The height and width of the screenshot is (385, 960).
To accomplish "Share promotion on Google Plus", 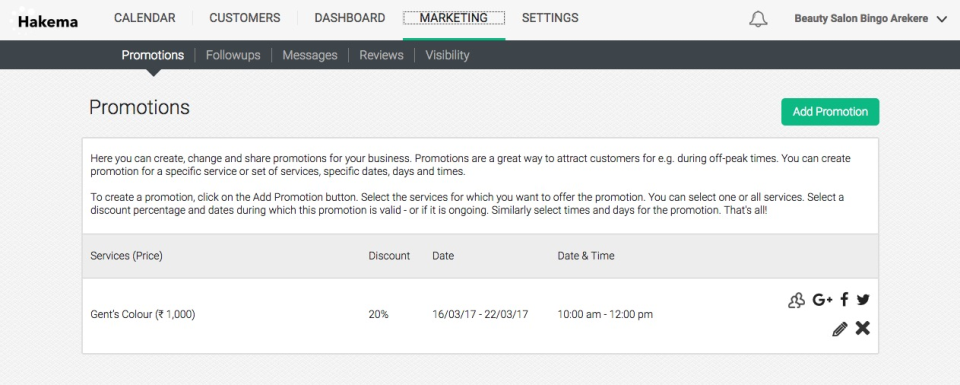I will (x=822, y=300).
